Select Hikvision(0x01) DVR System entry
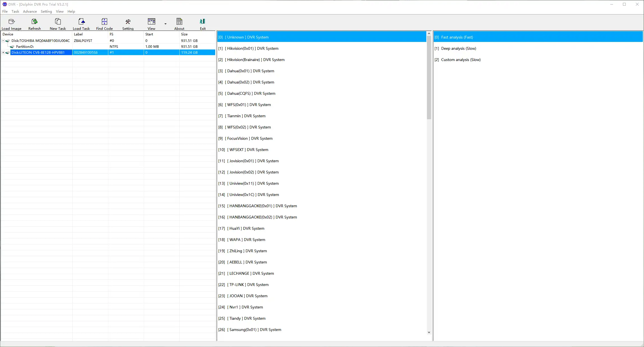The width and height of the screenshot is (644, 347). 248,48
